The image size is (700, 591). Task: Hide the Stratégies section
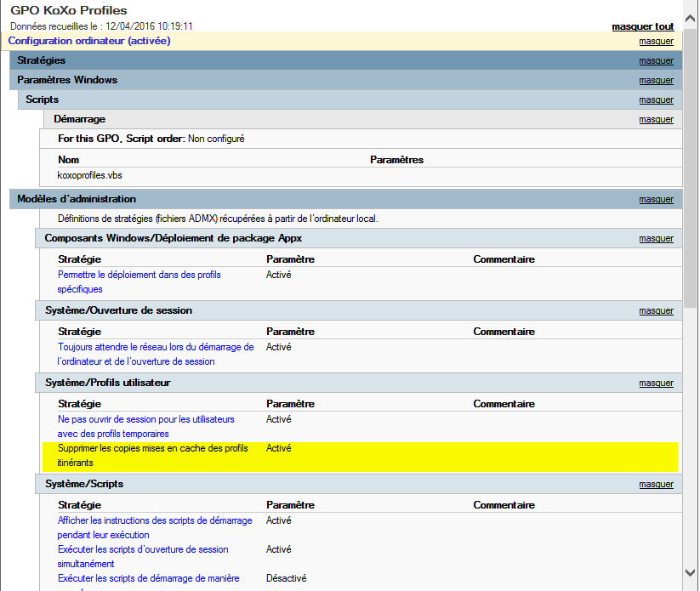pos(656,61)
